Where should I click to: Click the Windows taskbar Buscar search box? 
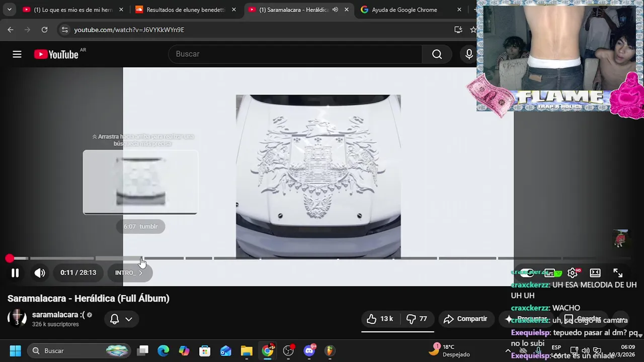click(78, 351)
